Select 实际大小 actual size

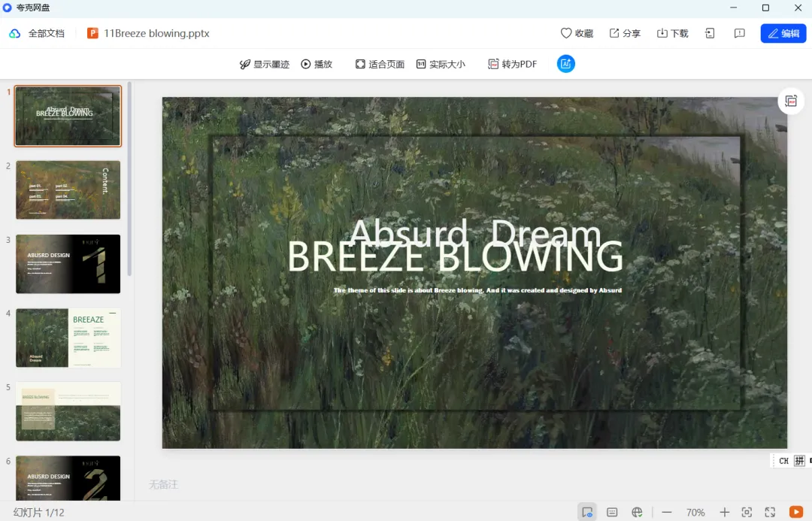click(x=441, y=64)
